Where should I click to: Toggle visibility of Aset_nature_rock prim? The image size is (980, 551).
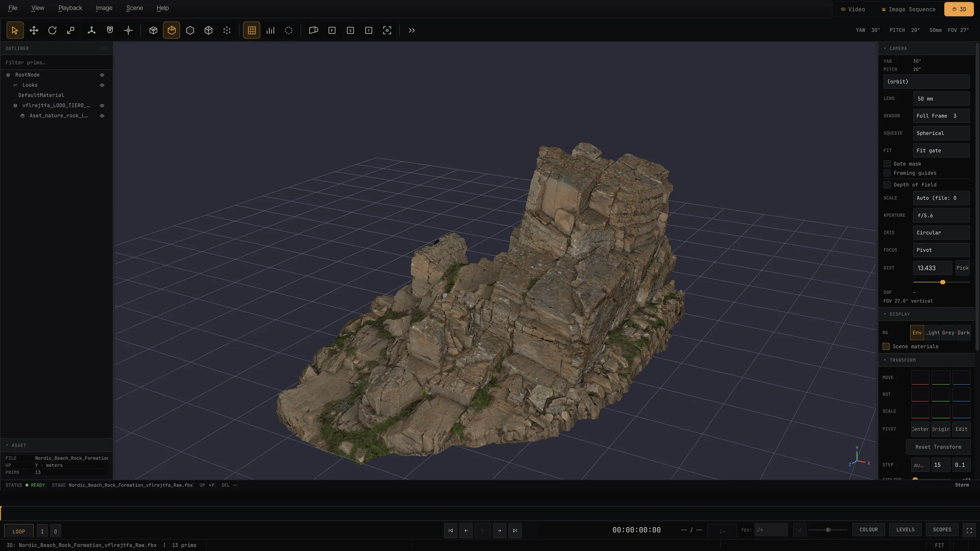click(x=102, y=116)
